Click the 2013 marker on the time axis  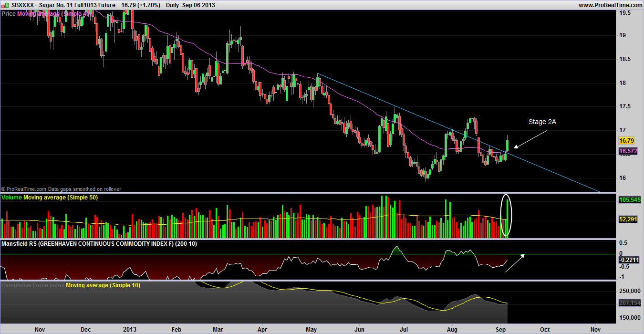pyautogui.click(x=130, y=329)
